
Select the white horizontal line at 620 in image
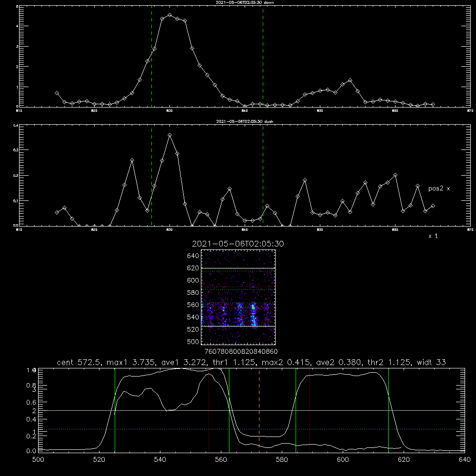[x=238, y=268]
